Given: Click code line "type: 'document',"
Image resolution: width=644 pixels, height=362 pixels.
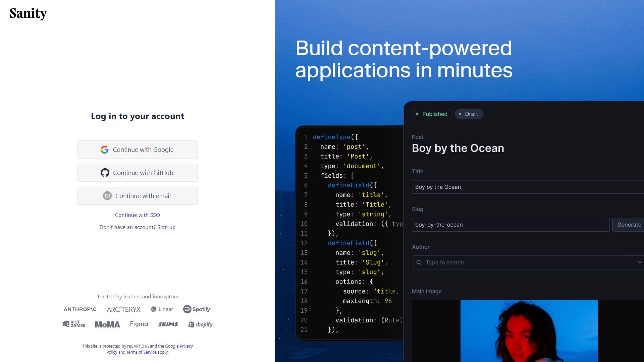Looking at the screenshot, I should pyautogui.click(x=352, y=166).
